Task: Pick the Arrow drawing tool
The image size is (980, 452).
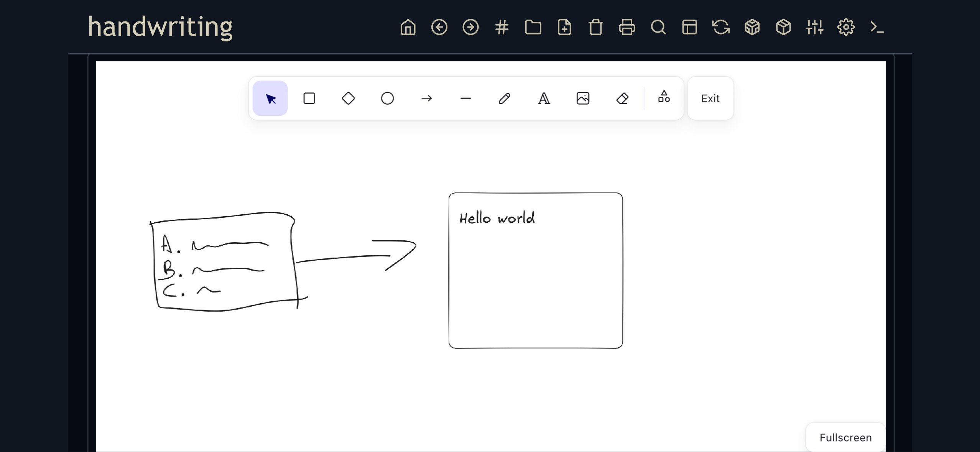Action: [x=426, y=99]
